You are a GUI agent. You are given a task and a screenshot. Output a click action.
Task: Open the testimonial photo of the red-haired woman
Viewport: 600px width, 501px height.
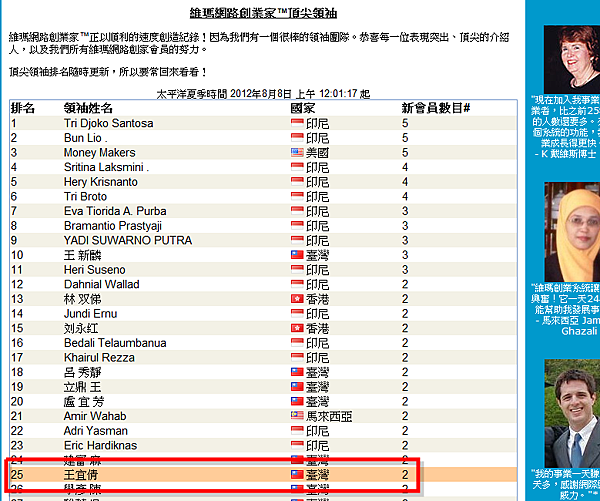click(572, 59)
